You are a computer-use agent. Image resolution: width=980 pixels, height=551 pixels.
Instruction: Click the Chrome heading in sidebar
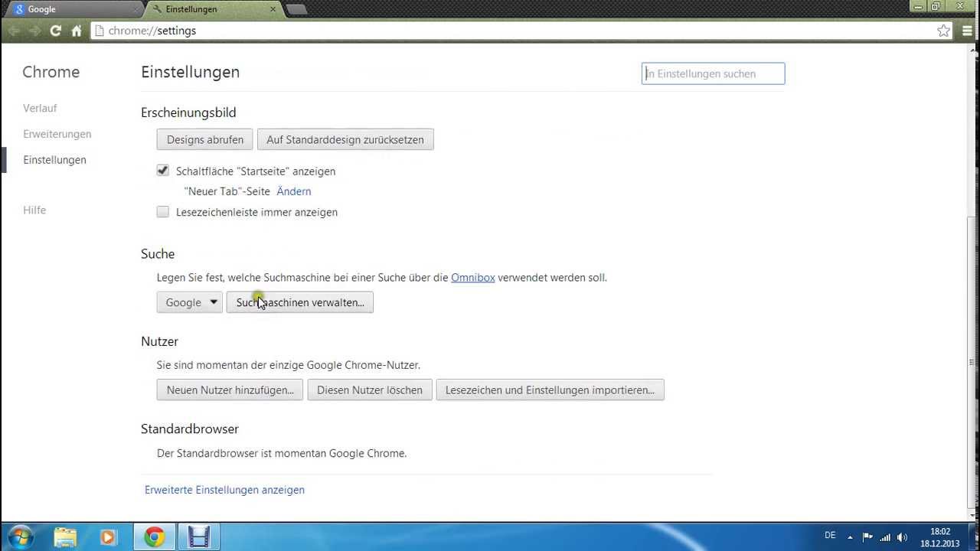click(51, 72)
